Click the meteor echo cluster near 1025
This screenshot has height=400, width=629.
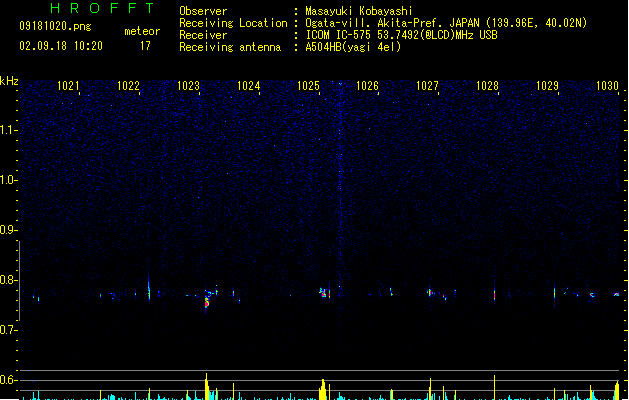[325, 293]
